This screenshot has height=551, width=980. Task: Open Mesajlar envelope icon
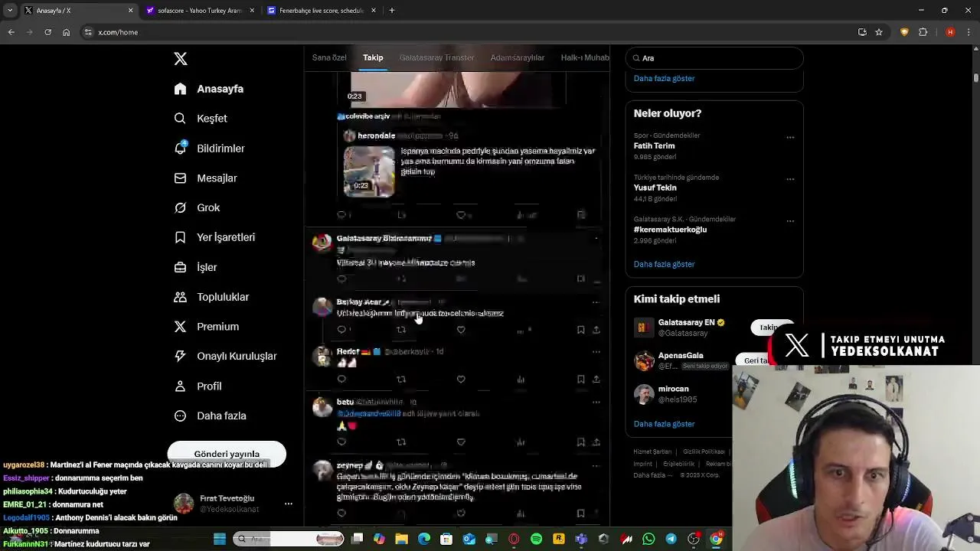pos(180,178)
